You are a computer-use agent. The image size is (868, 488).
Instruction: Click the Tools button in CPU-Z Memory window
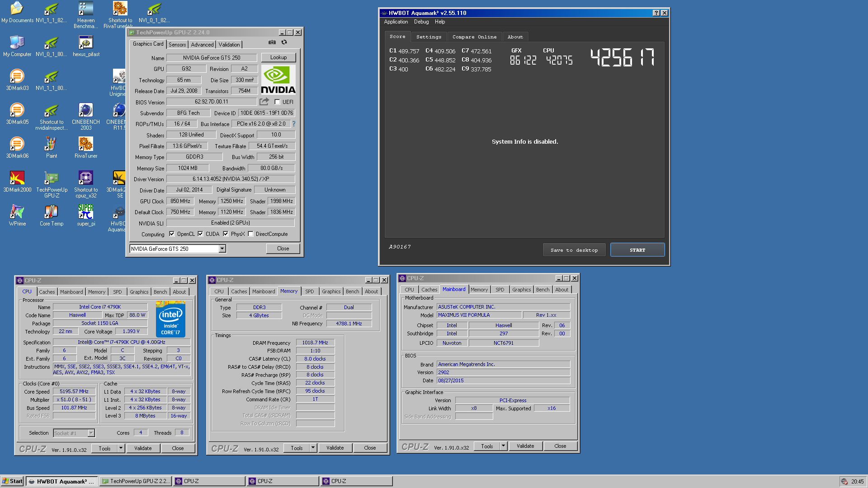(297, 448)
